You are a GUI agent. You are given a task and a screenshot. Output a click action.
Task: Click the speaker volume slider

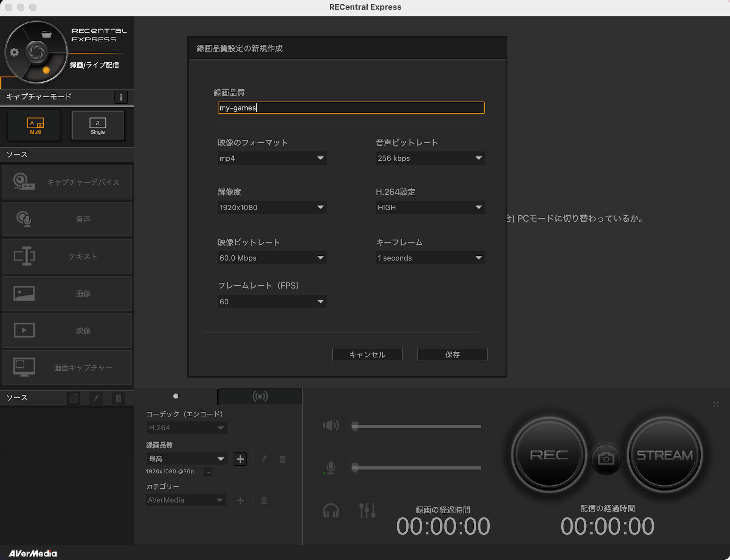[416, 427]
